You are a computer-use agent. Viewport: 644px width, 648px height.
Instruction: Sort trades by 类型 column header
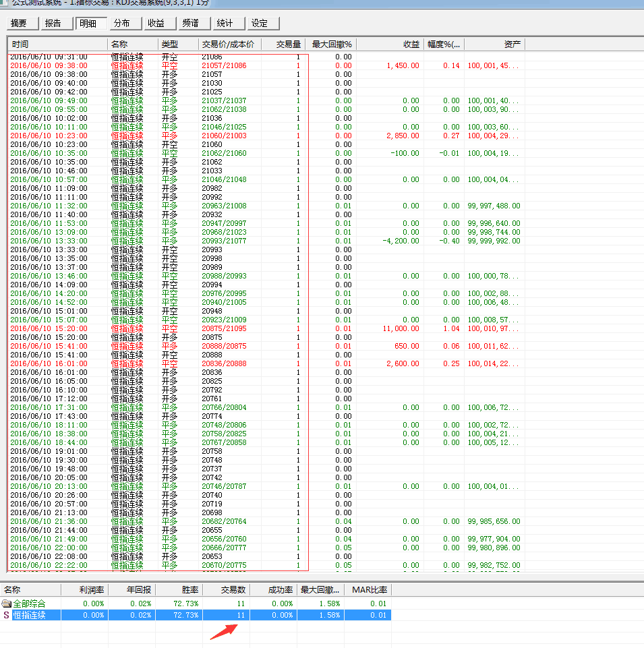(178, 45)
